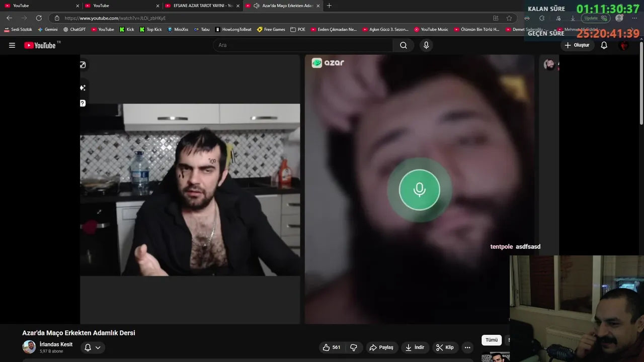Open ChatGPT bookmark

[x=74, y=30]
